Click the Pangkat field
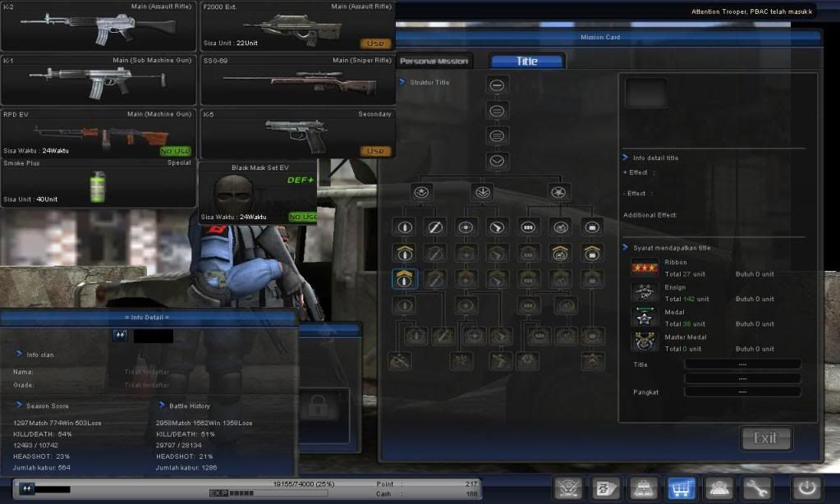840x504 pixels. click(742, 392)
